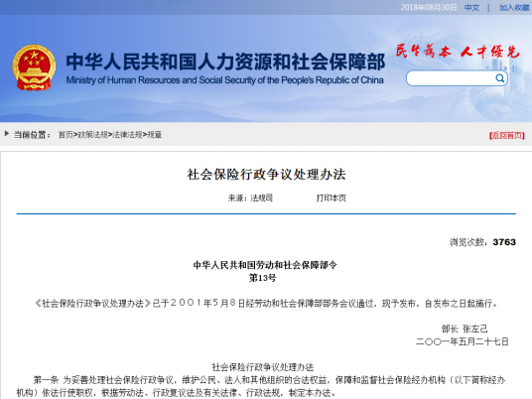
Task: Click the search magnifier icon
Action: pos(500,78)
